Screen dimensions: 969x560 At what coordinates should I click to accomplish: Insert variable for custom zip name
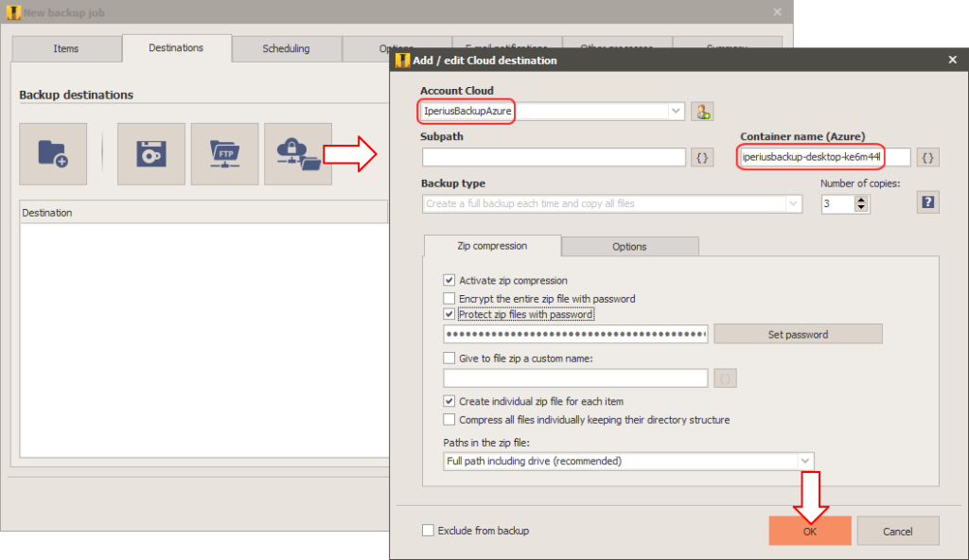(x=725, y=377)
